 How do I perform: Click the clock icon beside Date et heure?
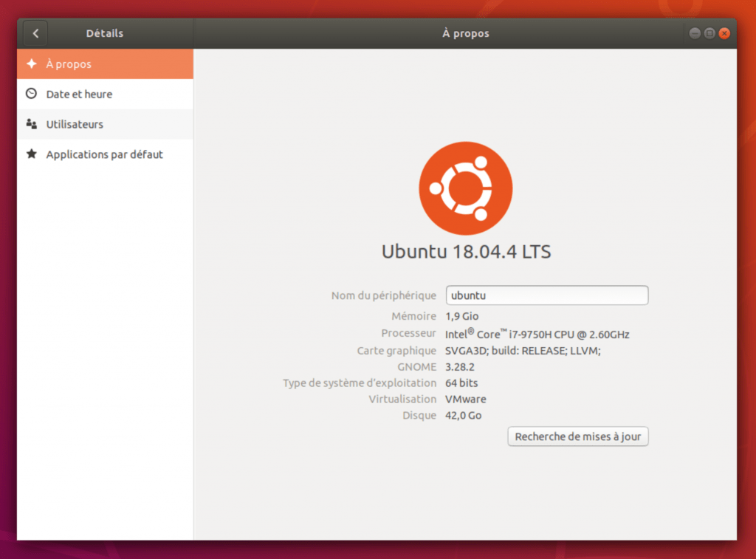click(31, 94)
